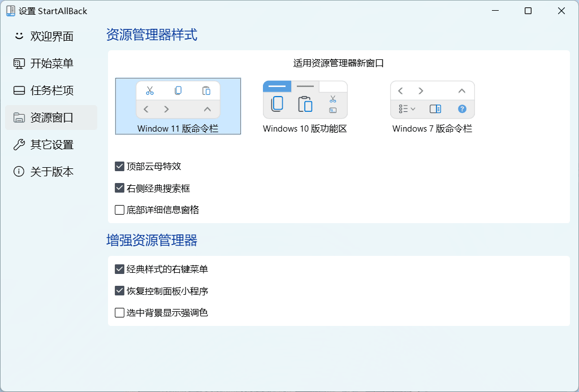Click preview pane icon in Windows 7 preview
The width and height of the screenshot is (579, 392).
coord(435,109)
